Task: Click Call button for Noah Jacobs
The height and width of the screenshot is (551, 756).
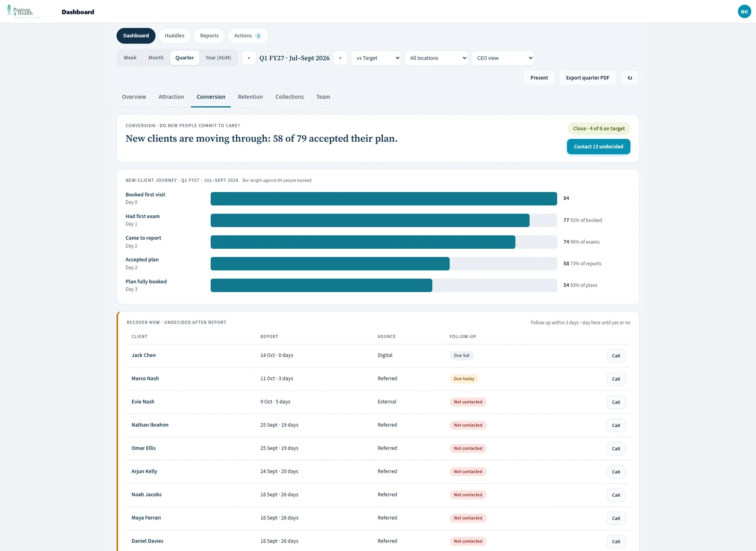Action: tap(616, 495)
